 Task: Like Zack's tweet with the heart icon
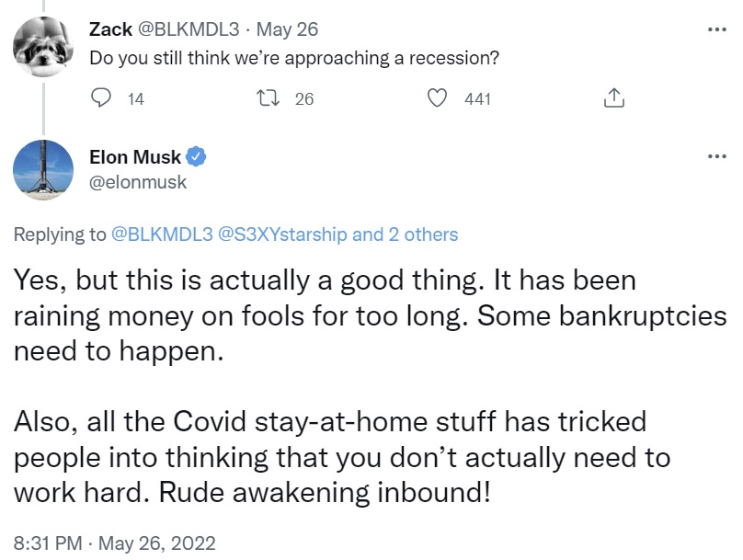click(437, 98)
